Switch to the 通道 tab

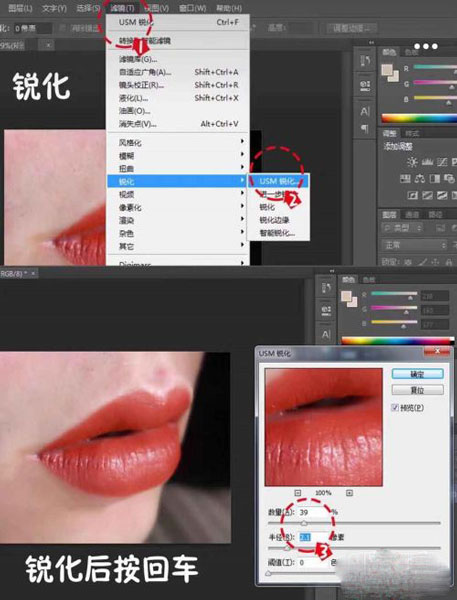[x=412, y=215]
